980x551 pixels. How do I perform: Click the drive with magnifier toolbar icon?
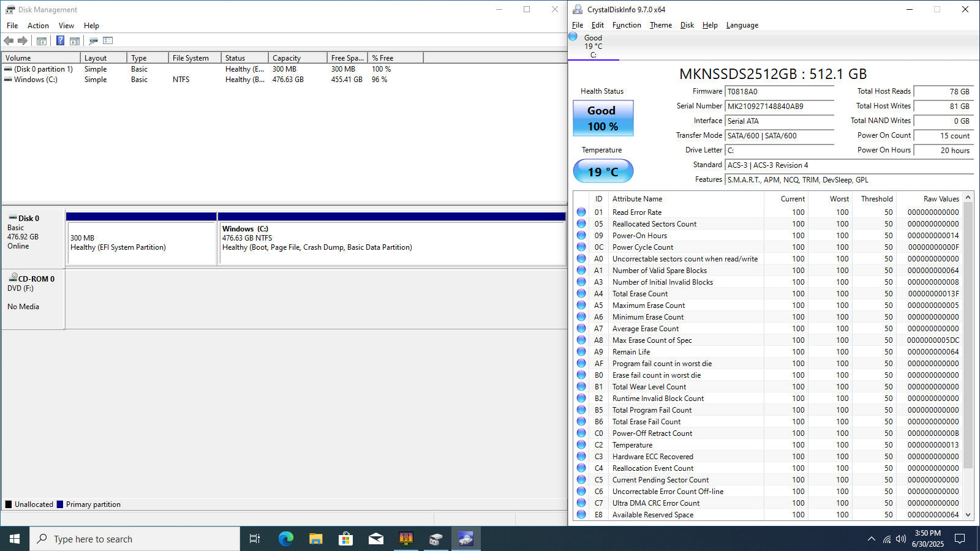pyautogui.click(x=93, y=41)
